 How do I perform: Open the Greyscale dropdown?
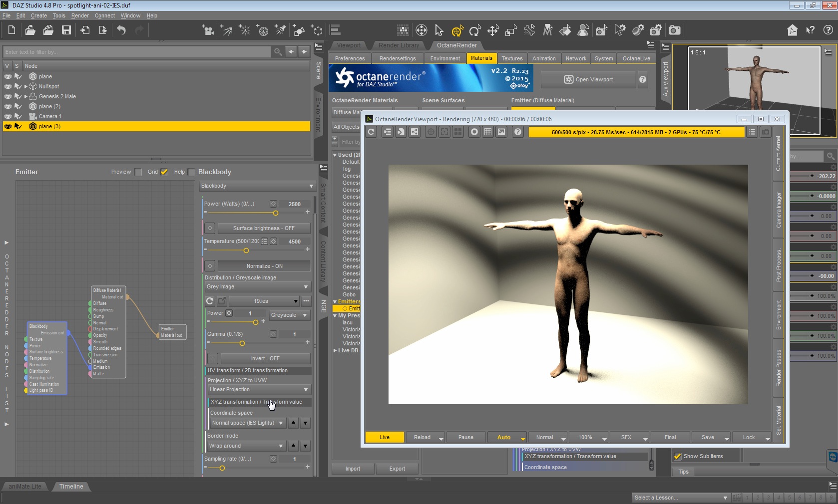tap(290, 315)
